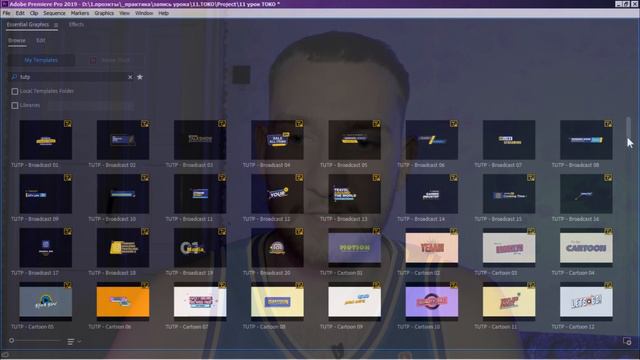Click the template list vertical scrollbar
The height and width of the screenshot is (360, 640).
pos(629,129)
